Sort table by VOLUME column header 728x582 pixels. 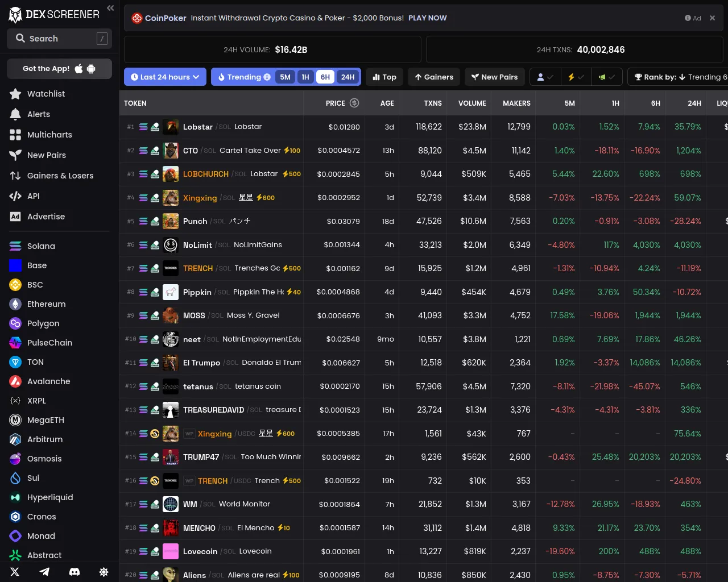point(472,103)
